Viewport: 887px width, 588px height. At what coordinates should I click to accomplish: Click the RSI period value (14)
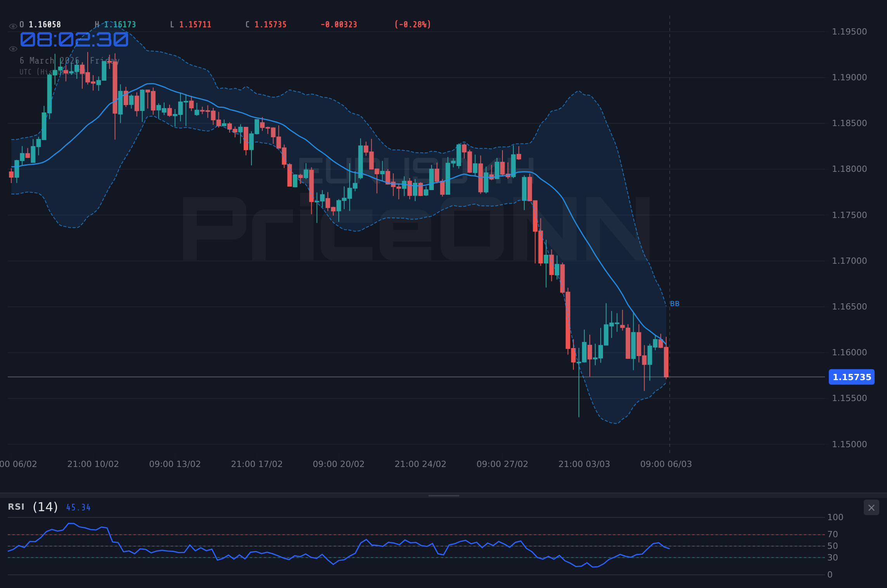tap(45, 507)
